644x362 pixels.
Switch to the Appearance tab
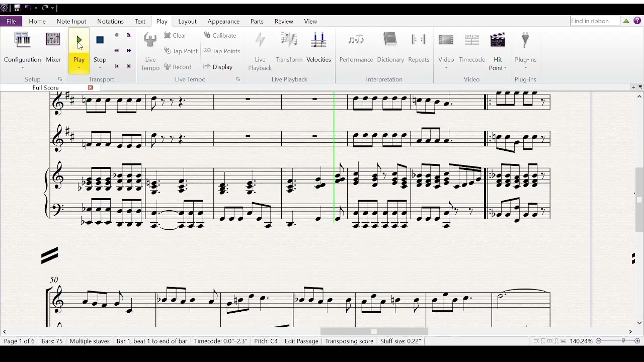tap(223, 21)
